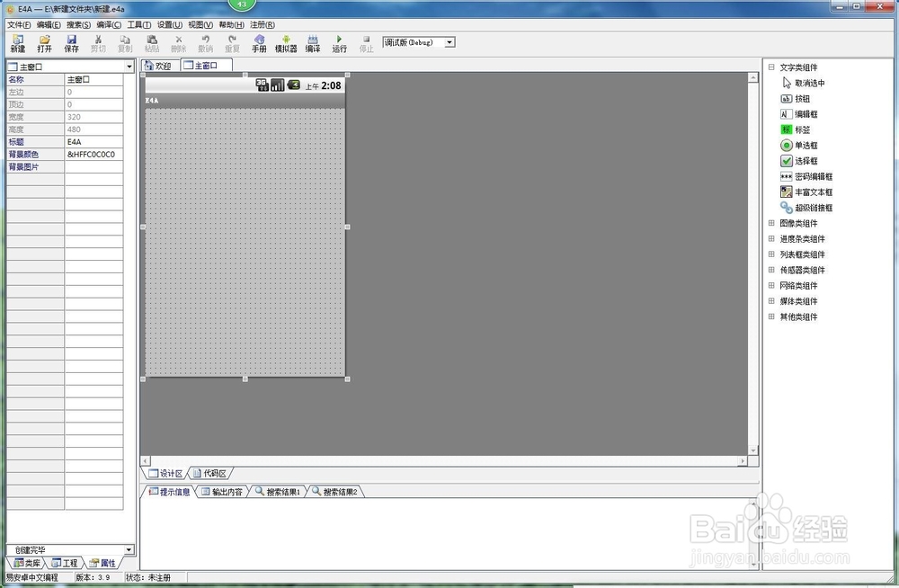The width and height of the screenshot is (899, 588).
Task: Select the 超级链接框 component
Action: pos(806,208)
